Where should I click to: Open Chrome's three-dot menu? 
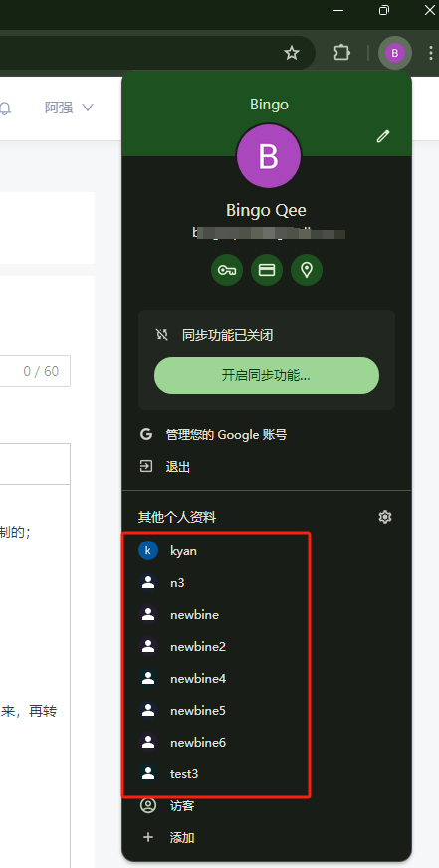click(x=430, y=53)
